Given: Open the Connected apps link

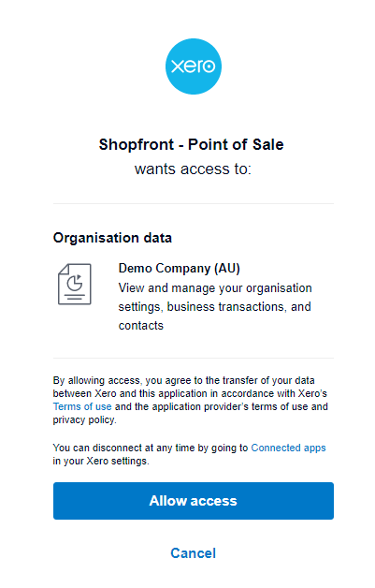Looking at the screenshot, I should point(288,448).
